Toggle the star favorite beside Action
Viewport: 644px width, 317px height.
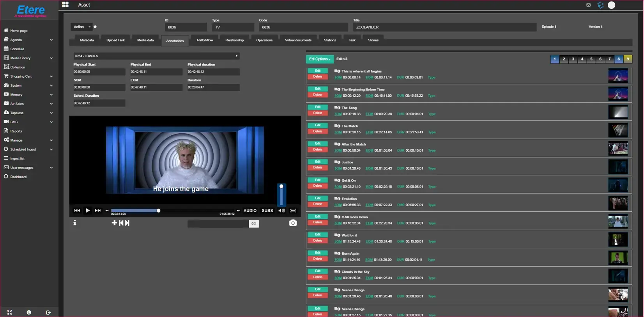click(x=95, y=27)
